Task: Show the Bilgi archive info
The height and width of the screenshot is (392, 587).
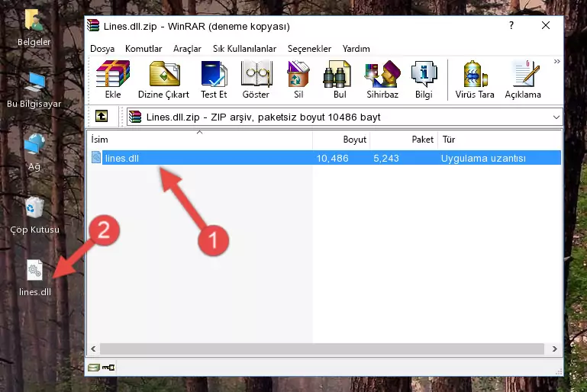Action: [424, 79]
